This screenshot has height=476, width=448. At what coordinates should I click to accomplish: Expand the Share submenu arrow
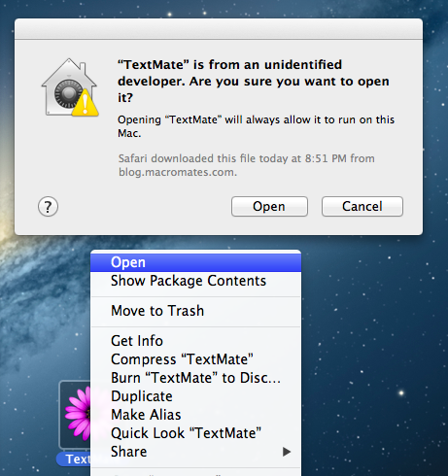click(x=287, y=452)
